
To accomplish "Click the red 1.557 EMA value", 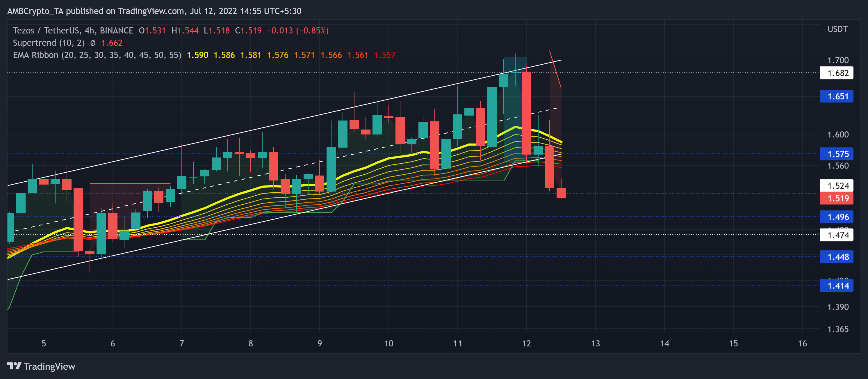I will pyautogui.click(x=384, y=55).
